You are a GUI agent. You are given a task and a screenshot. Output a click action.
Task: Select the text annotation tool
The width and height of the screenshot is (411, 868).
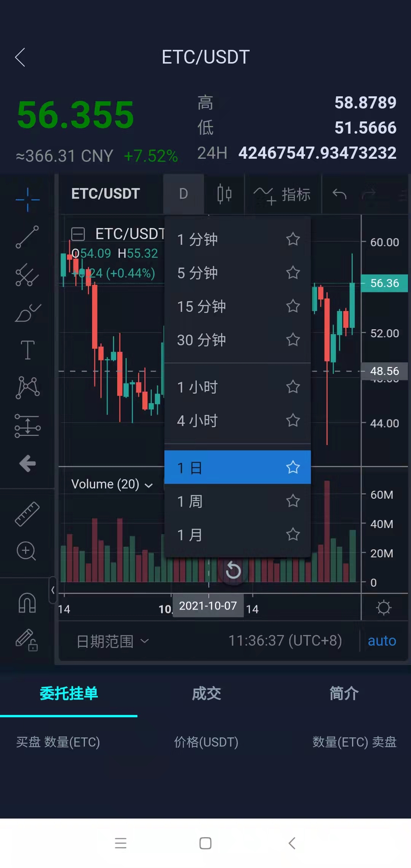click(27, 349)
